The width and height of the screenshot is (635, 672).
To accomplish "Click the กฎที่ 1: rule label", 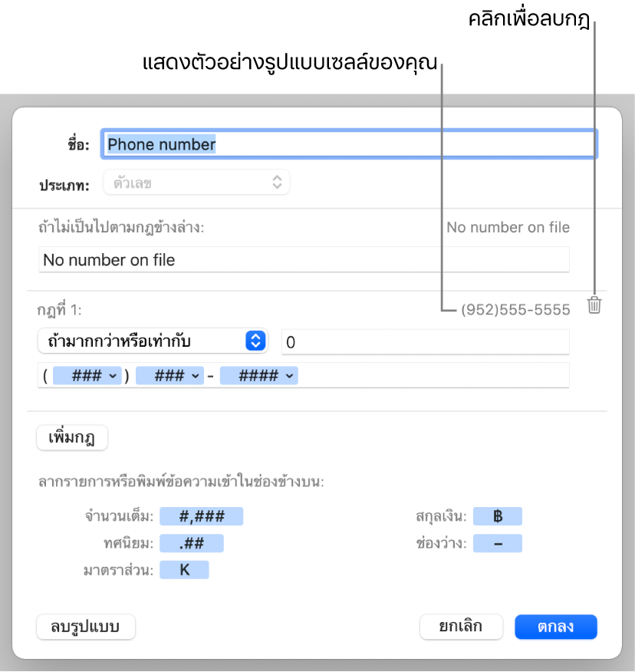I will (59, 309).
